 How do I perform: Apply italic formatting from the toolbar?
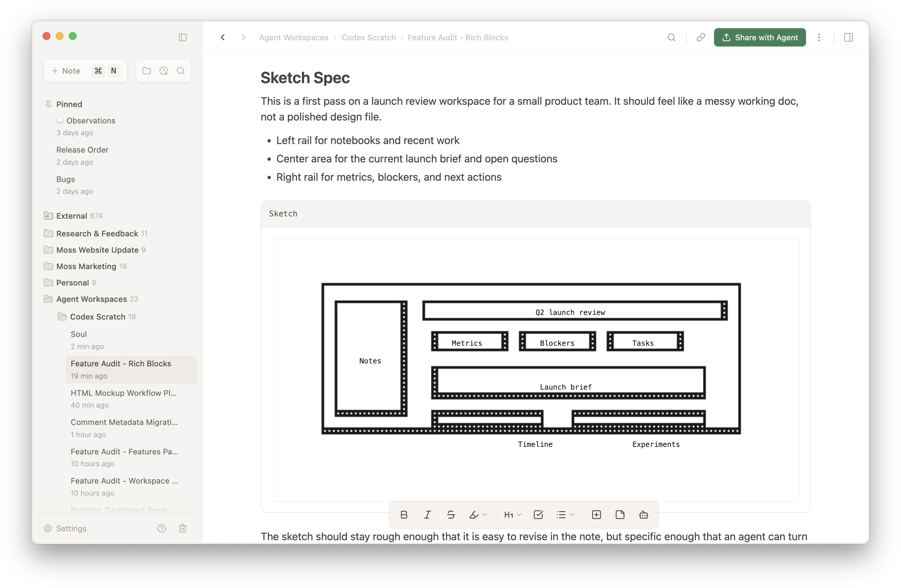coord(427,515)
